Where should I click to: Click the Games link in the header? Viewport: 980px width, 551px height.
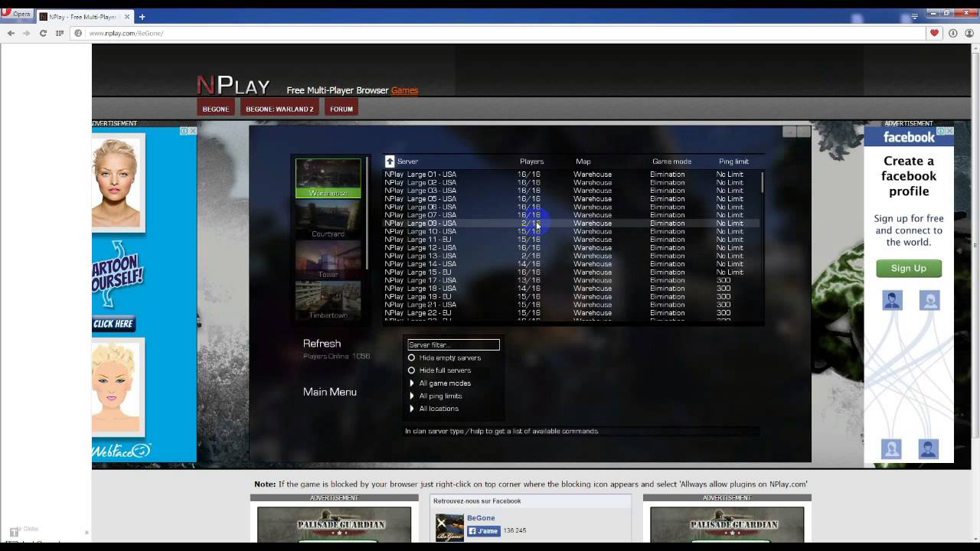pyautogui.click(x=404, y=90)
